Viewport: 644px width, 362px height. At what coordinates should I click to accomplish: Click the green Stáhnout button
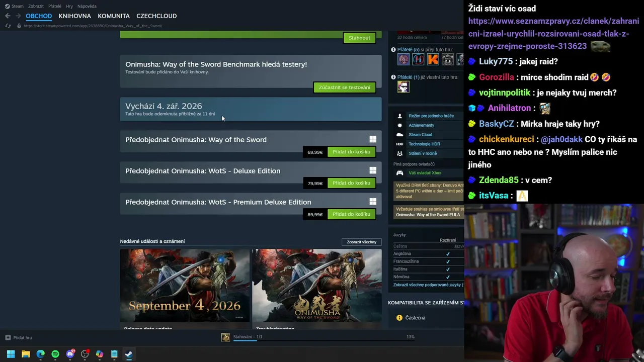point(359,38)
